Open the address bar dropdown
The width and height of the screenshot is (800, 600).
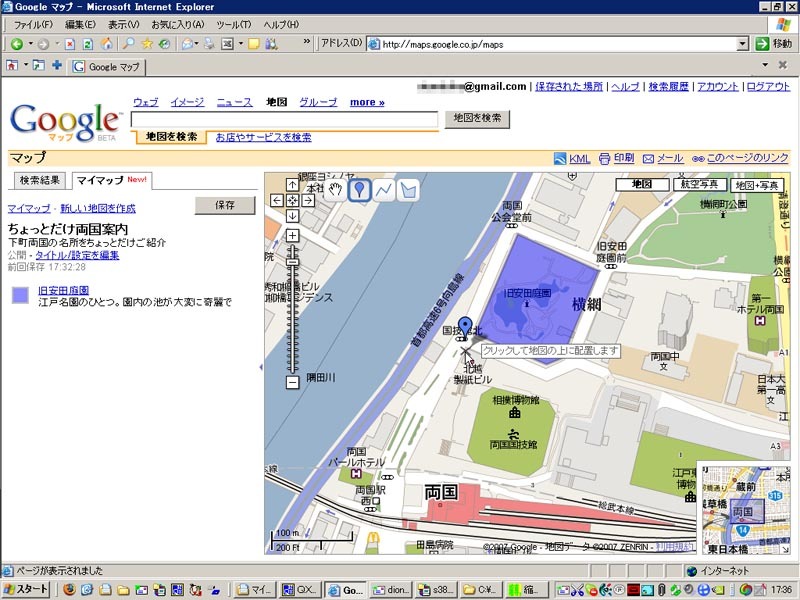click(x=743, y=44)
